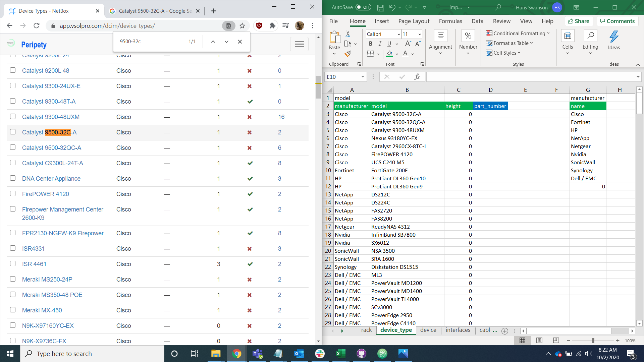Open File Explorer from the taskbar
This screenshot has width=644, height=362.
tap(216, 354)
